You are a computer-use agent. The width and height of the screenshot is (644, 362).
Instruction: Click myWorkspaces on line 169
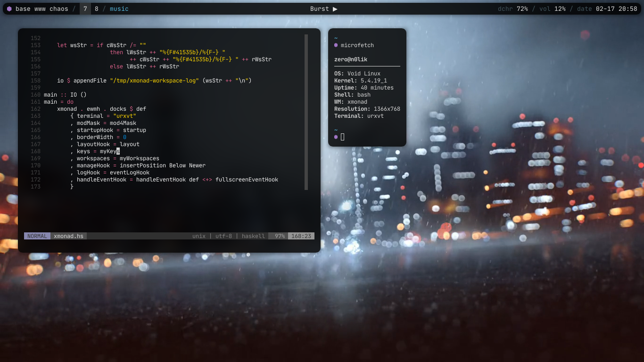tap(140, 158)
